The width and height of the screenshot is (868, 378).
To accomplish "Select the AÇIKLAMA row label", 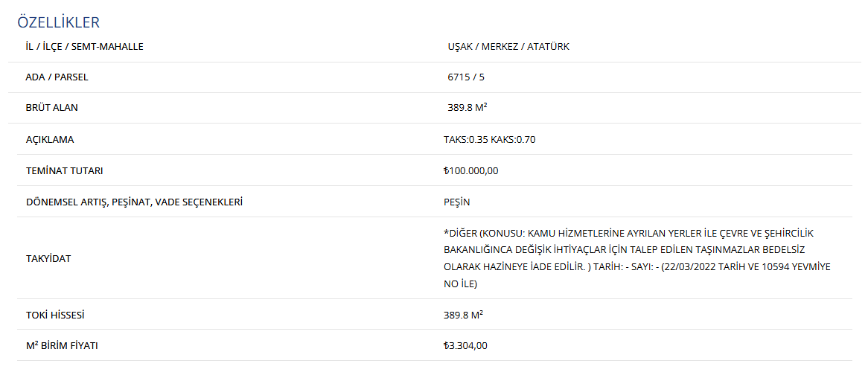I will 50,139.
